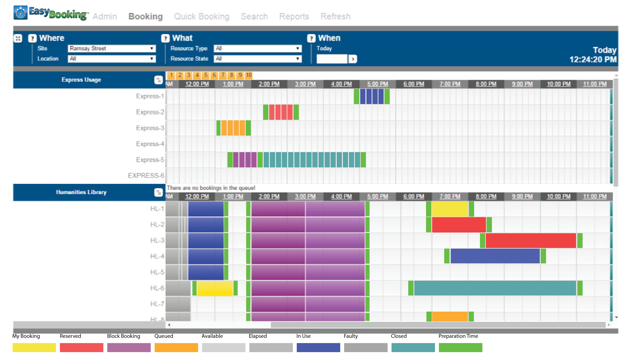Click the Humanities Library panel collapse icon
The height and width of the screenshot is (364, 631).
point(158,192)
